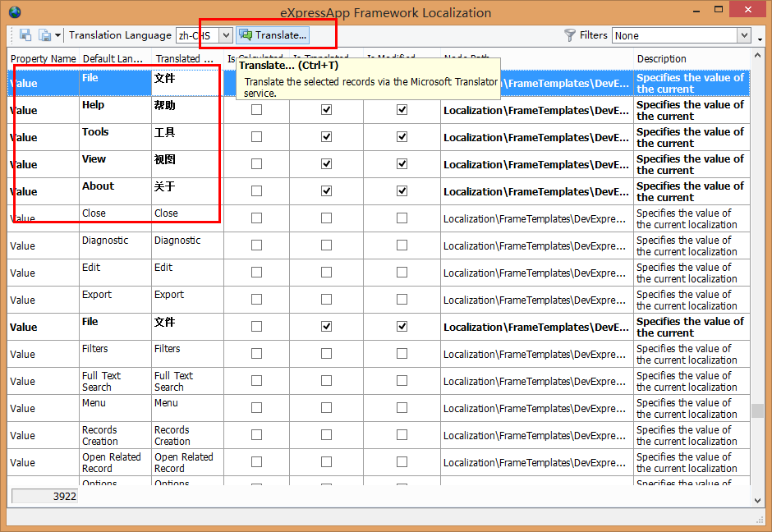772x532 pixels.
Task: Check Is Translated in the Edit row
Action: click(326, 272)
